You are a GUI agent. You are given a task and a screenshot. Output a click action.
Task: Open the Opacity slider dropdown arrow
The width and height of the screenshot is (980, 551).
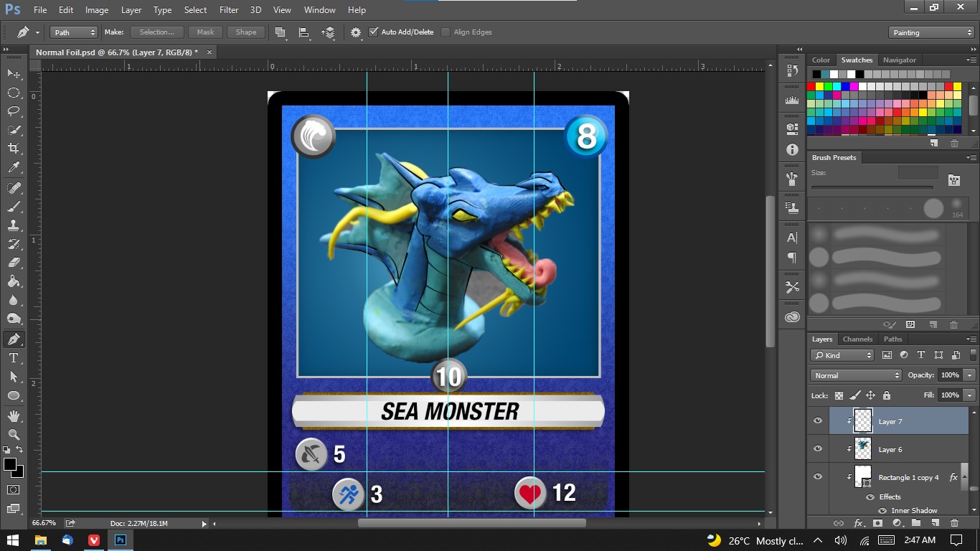click(969, 375)
